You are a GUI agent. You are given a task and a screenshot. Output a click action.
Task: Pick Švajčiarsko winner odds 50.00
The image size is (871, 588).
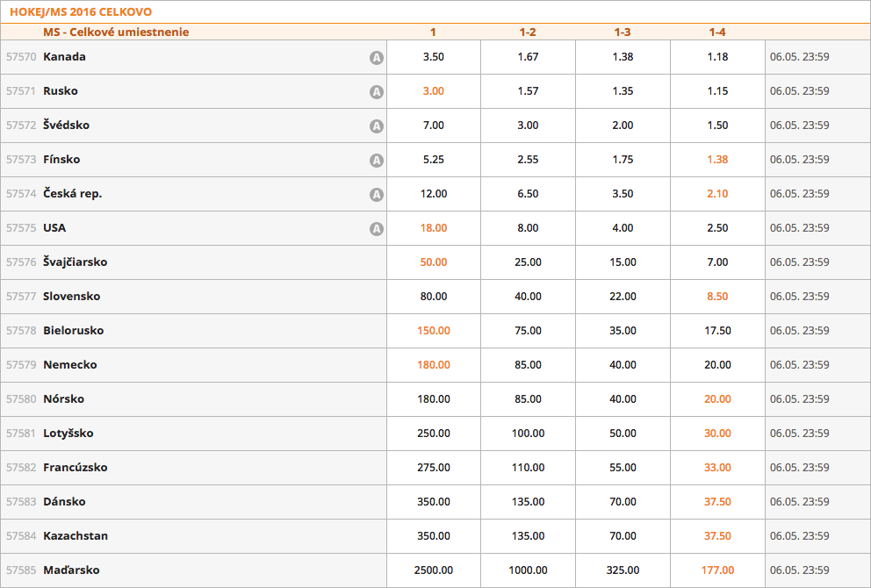pos(433,262)
